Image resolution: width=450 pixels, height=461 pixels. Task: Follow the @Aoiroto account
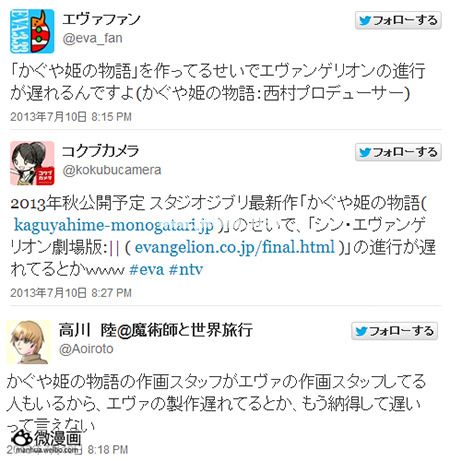coord(394,331)
